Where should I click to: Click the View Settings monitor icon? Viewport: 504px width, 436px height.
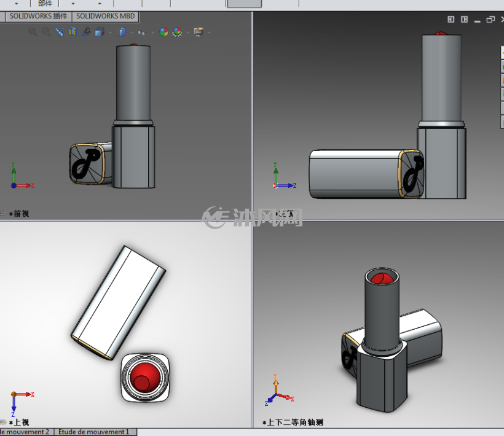(x=199, y=31)
